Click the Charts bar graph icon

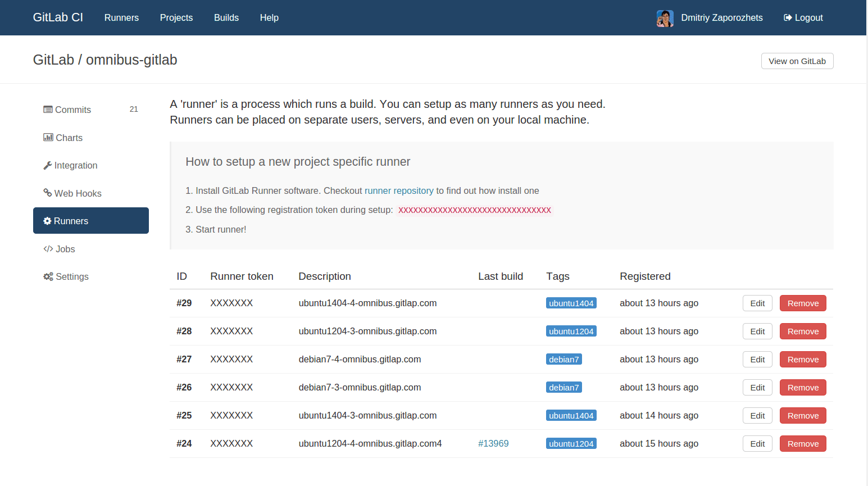tap(48, 137)
